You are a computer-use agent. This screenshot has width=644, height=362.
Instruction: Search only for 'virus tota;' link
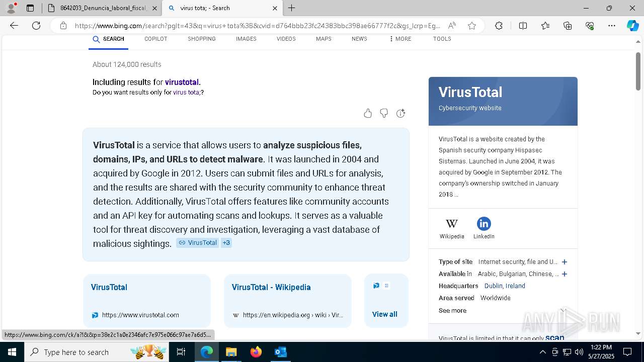pyautogui.click(x=186, y=93)
